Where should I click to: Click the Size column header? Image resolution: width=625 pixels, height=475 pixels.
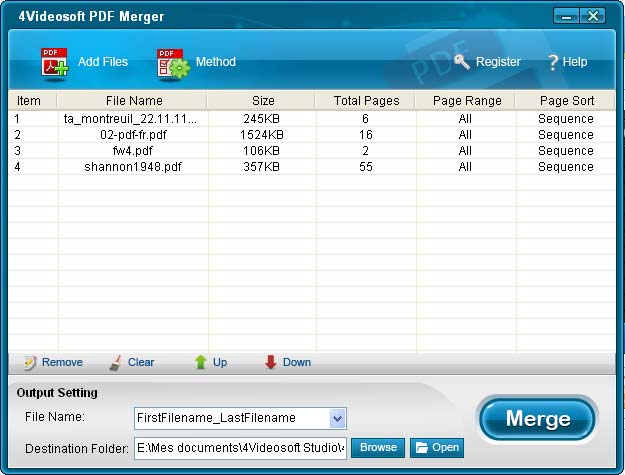262,101
